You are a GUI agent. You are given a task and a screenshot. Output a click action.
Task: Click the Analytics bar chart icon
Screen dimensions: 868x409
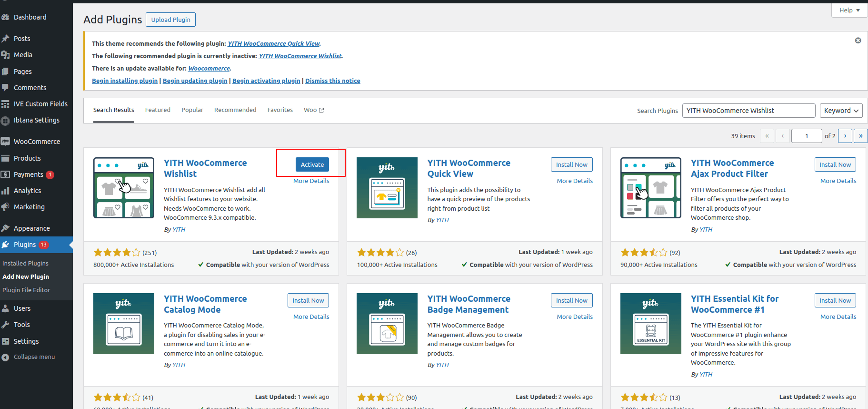[x=5, y=191]
